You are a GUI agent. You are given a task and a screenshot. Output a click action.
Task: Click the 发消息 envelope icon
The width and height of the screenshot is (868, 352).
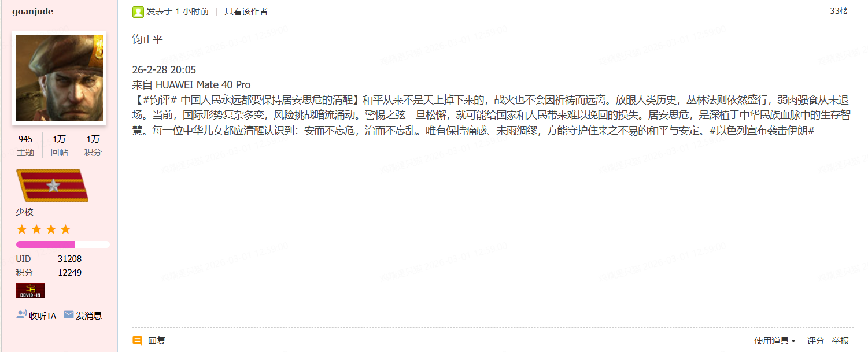tap(69, 315)
